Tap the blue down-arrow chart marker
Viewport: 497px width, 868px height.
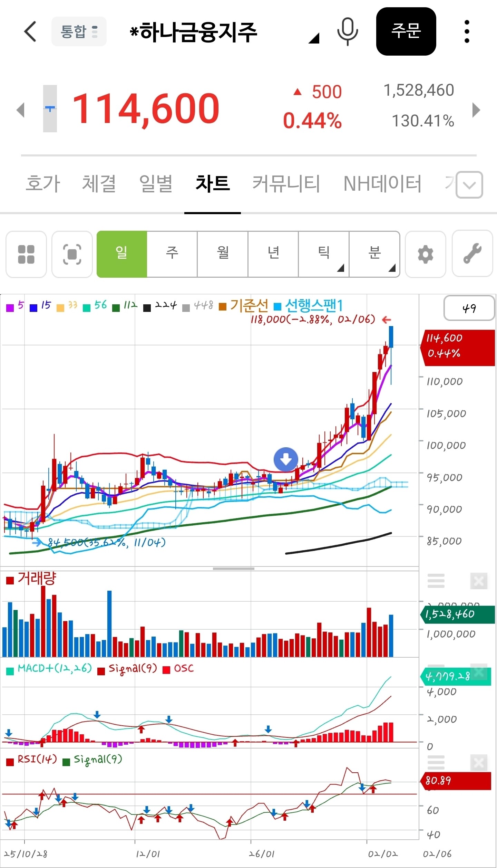tap(286, 459)
